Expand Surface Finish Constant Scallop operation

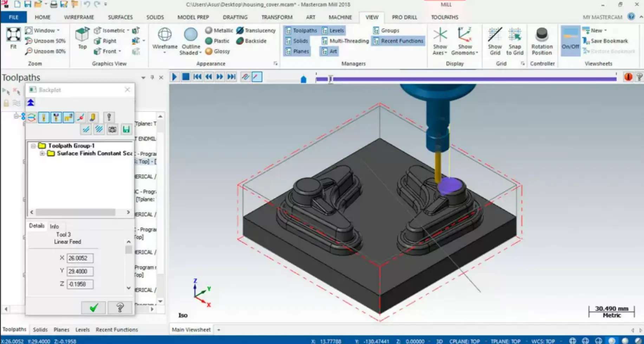[42, 153]
